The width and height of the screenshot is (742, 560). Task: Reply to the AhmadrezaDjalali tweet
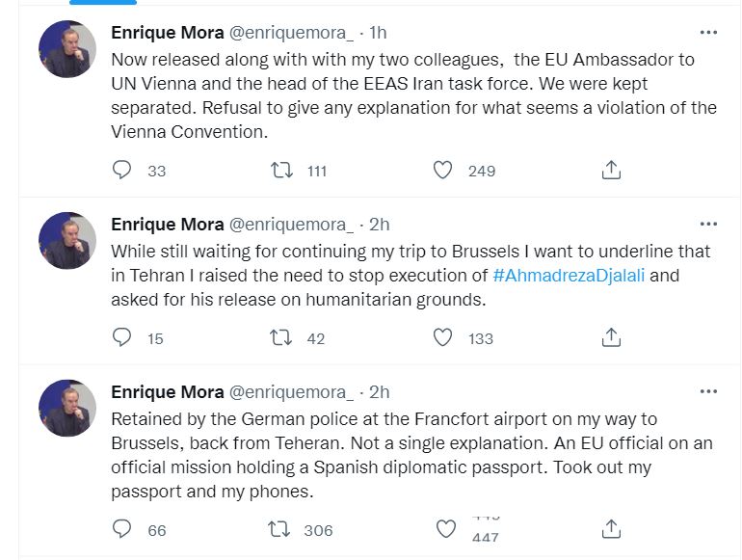122,337
